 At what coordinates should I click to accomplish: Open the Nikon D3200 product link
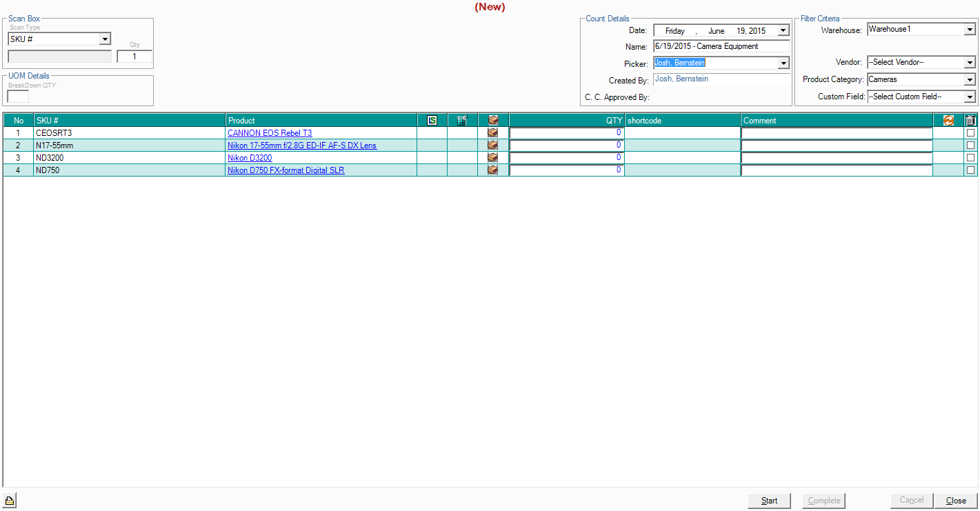tap(250, 158)
